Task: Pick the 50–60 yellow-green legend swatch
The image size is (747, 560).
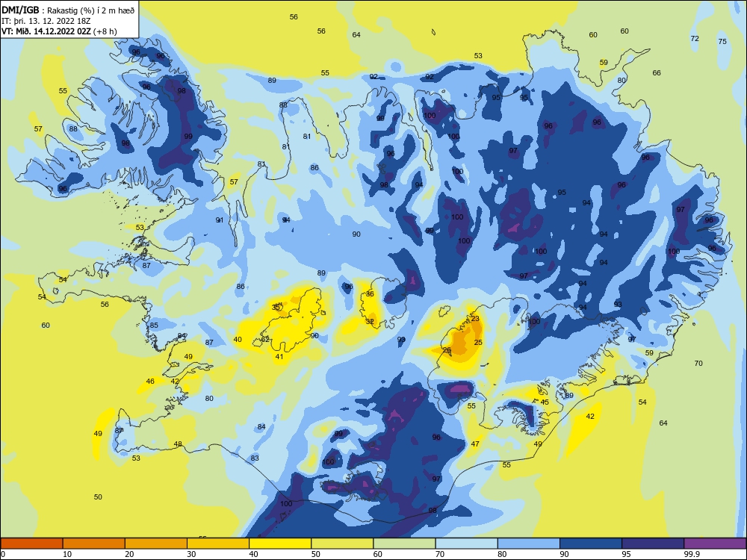Action: coord(342,544)
